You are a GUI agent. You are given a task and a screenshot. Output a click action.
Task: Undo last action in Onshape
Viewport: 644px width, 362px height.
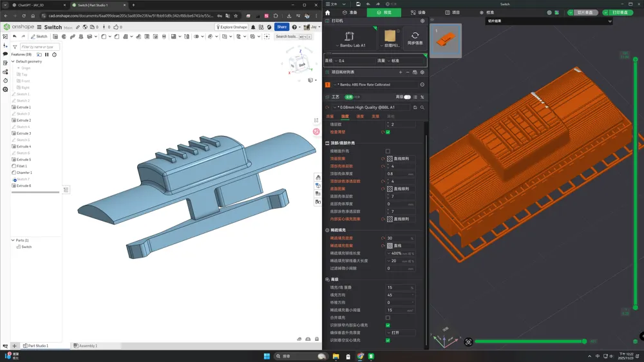pos(15,37)
